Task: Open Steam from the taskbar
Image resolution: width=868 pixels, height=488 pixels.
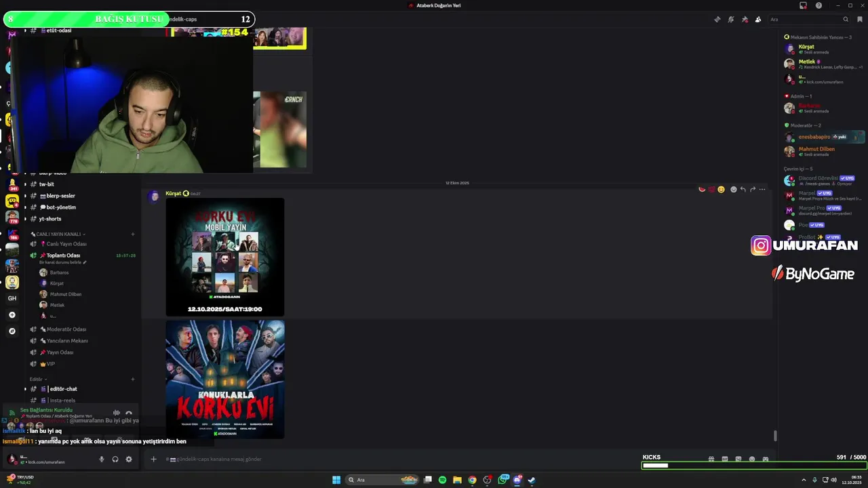Action: 532,480
